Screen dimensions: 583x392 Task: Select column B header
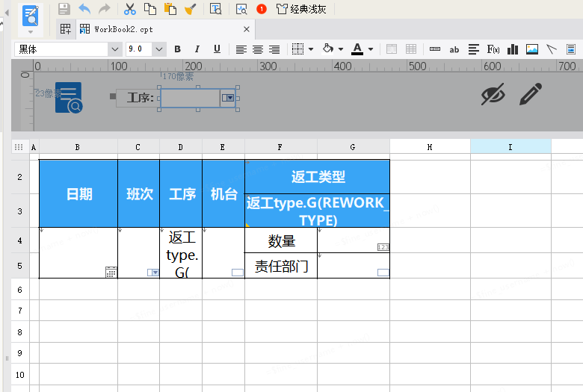[78, 147]
